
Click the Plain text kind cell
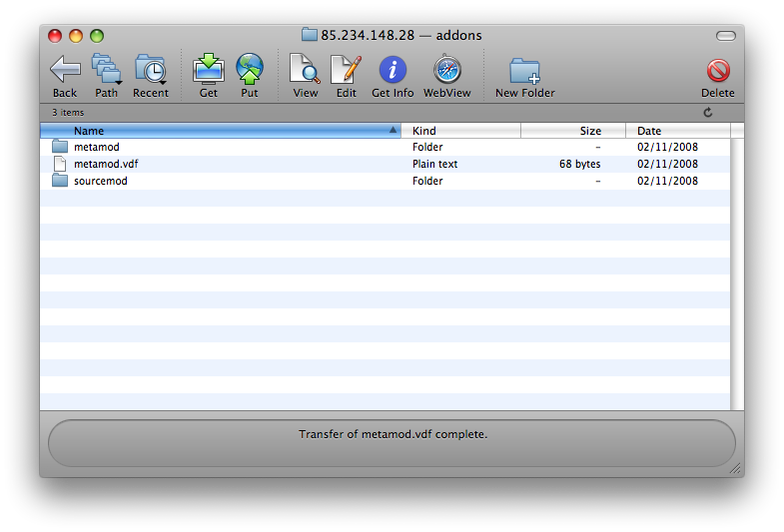[x=435, y=164]
